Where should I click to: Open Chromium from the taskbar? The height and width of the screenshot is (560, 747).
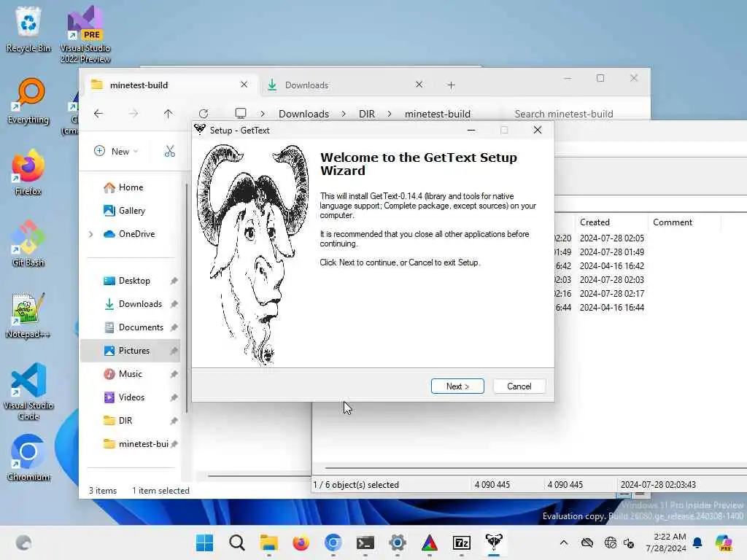pos(333,542)
